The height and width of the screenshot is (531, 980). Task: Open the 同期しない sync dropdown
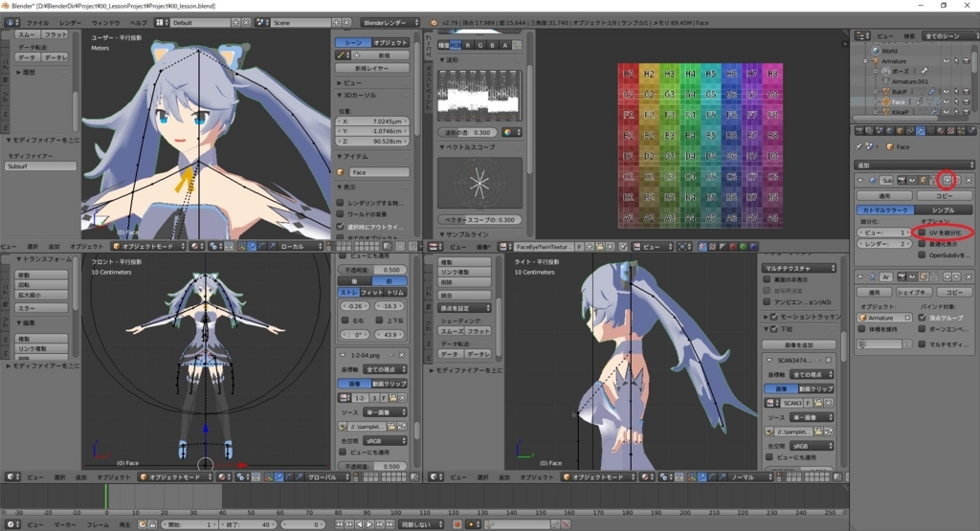tap(421, 524)
